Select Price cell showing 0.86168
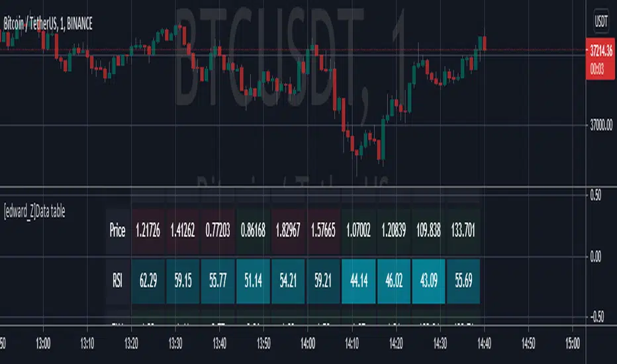The width and height of the screenshot is (617, 364). [253, 230]
